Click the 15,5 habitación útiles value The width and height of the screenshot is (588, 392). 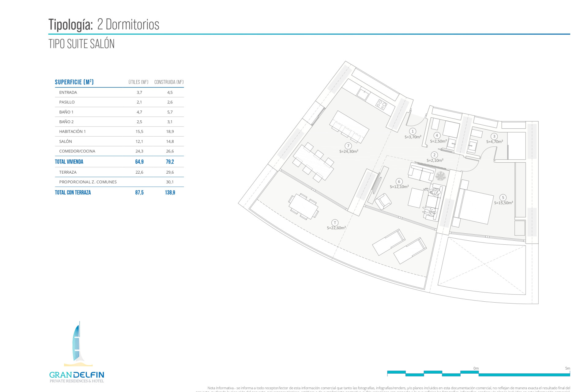[139, 131]
